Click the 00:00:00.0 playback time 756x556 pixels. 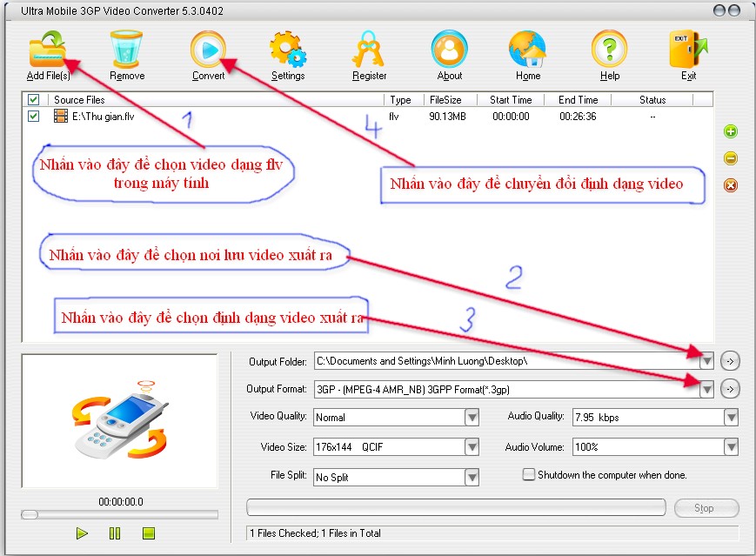[121, 501]
